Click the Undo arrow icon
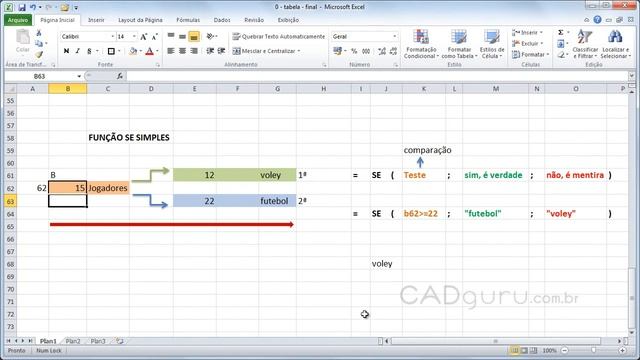The height and width of the screenshot is (360, 640). pyautogui.click(x=33, y=7)
